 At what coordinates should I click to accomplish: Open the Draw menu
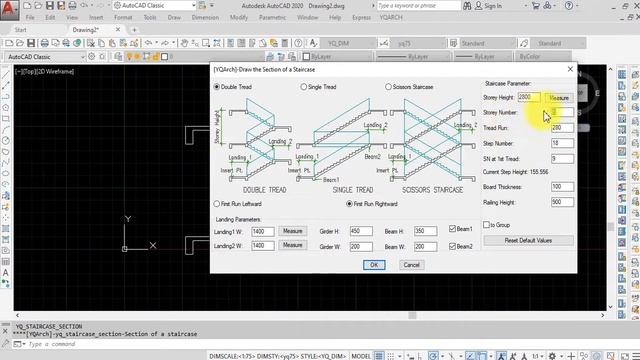click(x=174, y=18)
